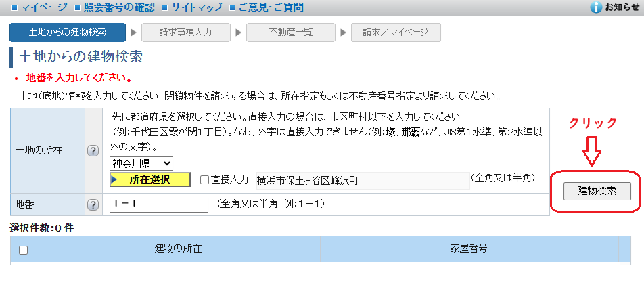Click blue square bullet before ご意見・ご質問
Screen dimensions: 644x302
[232, 8]
